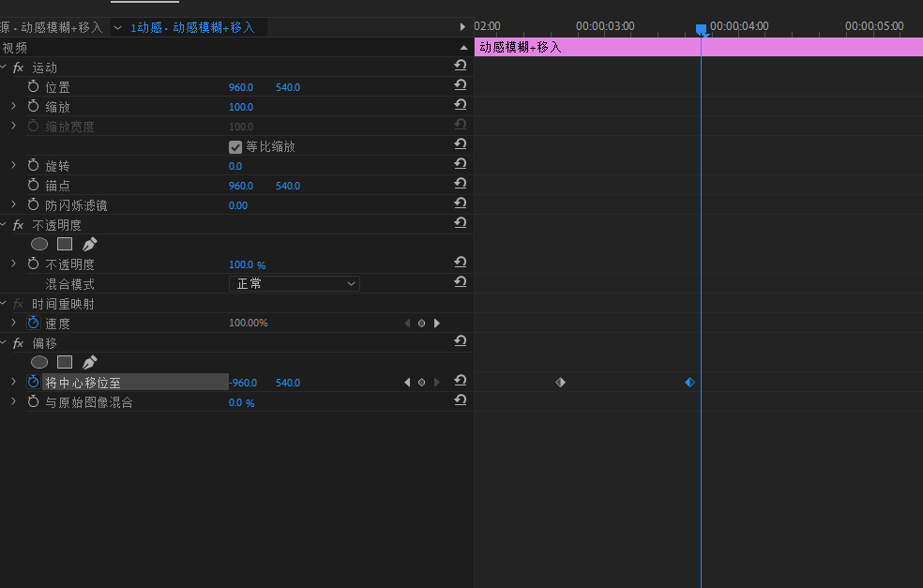923x588 pixels.
Task: Select the pink 动感模糊+移入 clip bar
Action: point(699,47)
